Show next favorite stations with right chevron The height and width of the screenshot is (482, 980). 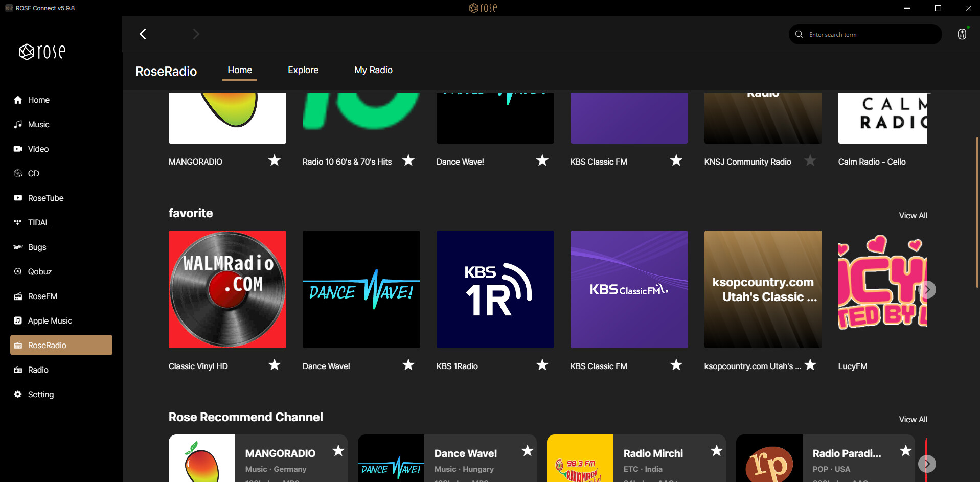click(x=927, y=289)
